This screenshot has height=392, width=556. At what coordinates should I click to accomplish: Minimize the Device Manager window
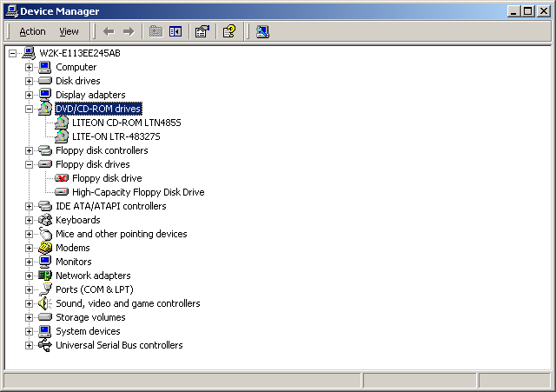coord(513,11)
